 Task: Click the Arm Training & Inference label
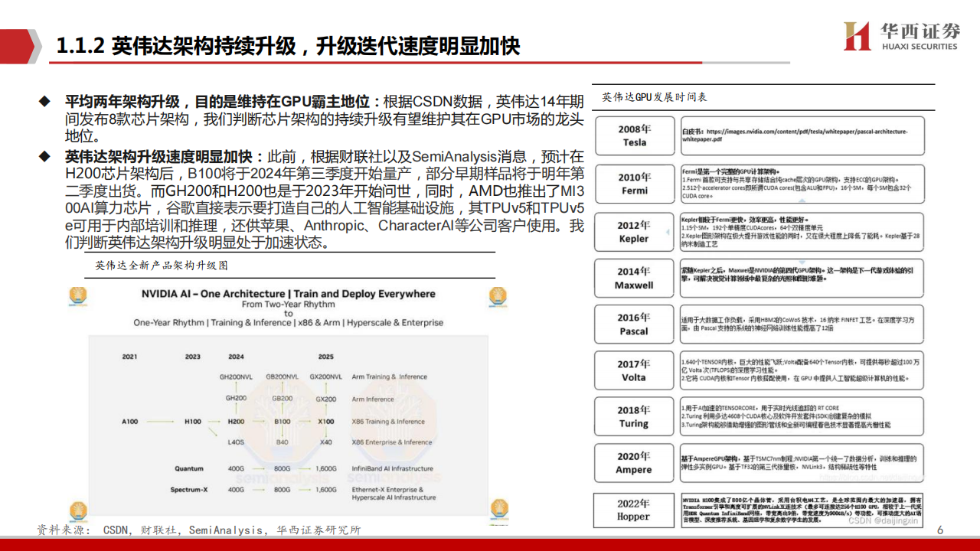pos(390,377)
